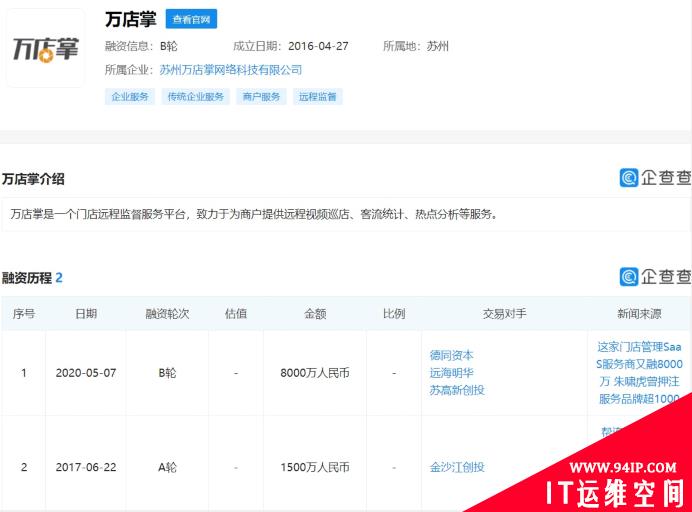The height and width of the screenshot is (512, 692).
Task: Click the 新闻来源 column header
Action: click(639, 314)
